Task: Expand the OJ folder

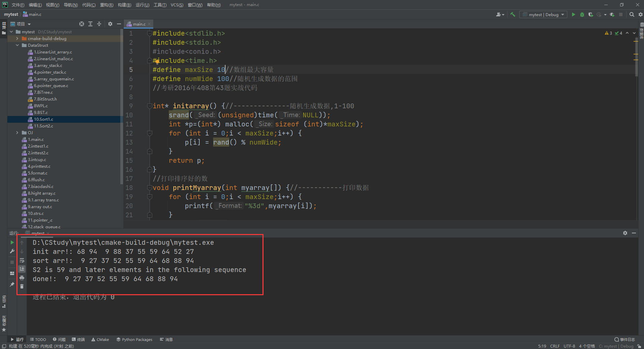Action: click(x=17, y=132)
